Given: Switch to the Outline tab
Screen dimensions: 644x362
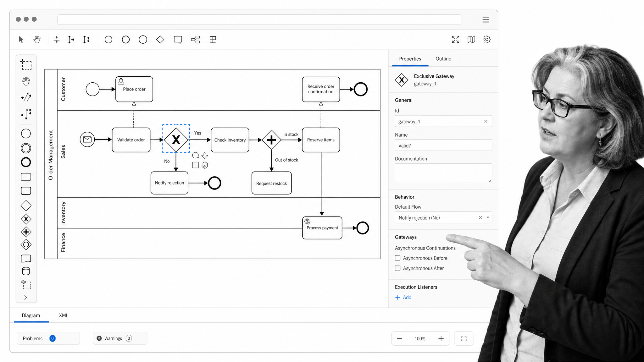Looking at the screenshot, I should click(443, 59).
